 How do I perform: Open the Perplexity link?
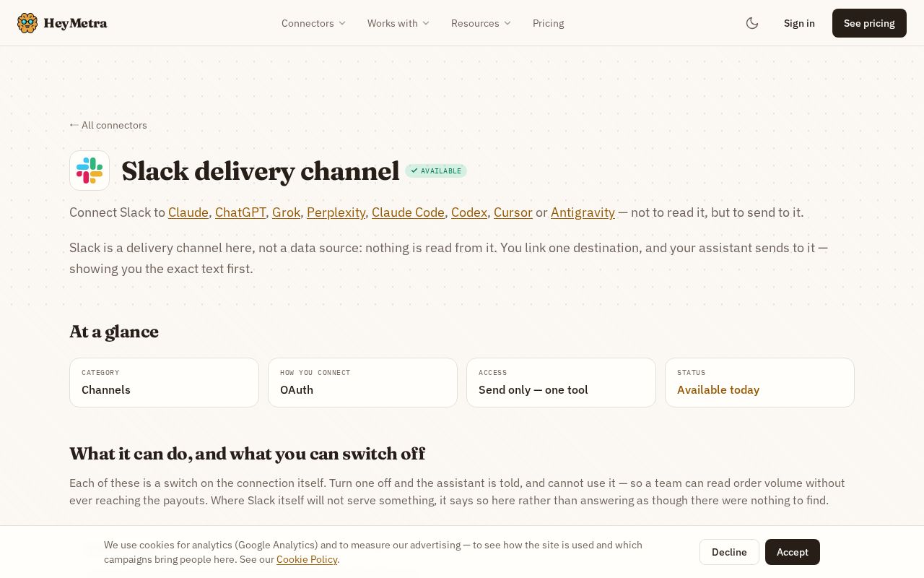click(336, 212)
